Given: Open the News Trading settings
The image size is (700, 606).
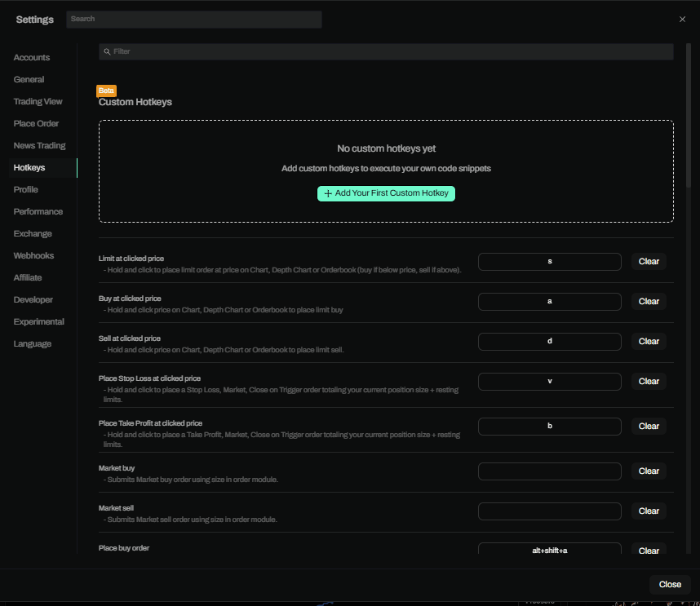Looking at the screenshot, I should tap(39, 145).
